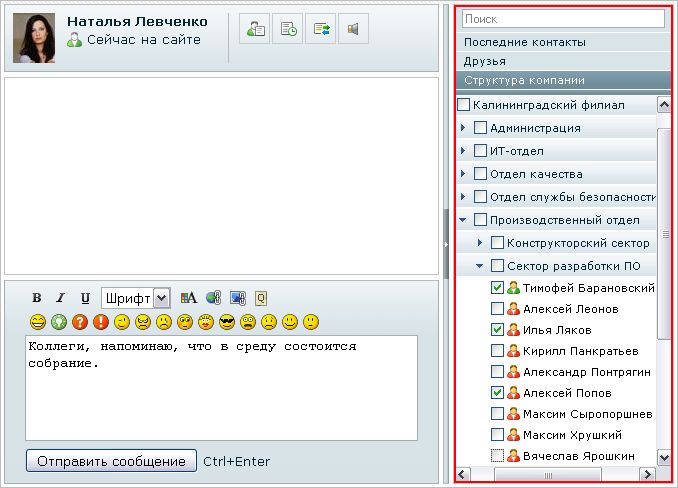Apply bold formatting

tap(37, 298)
